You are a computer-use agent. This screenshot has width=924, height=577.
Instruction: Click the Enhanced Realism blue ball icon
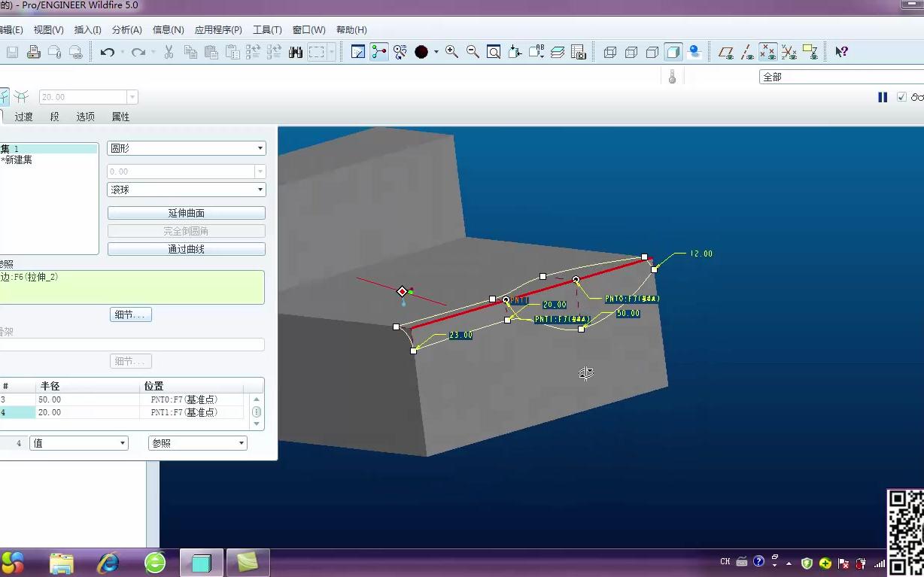[695, 52]
